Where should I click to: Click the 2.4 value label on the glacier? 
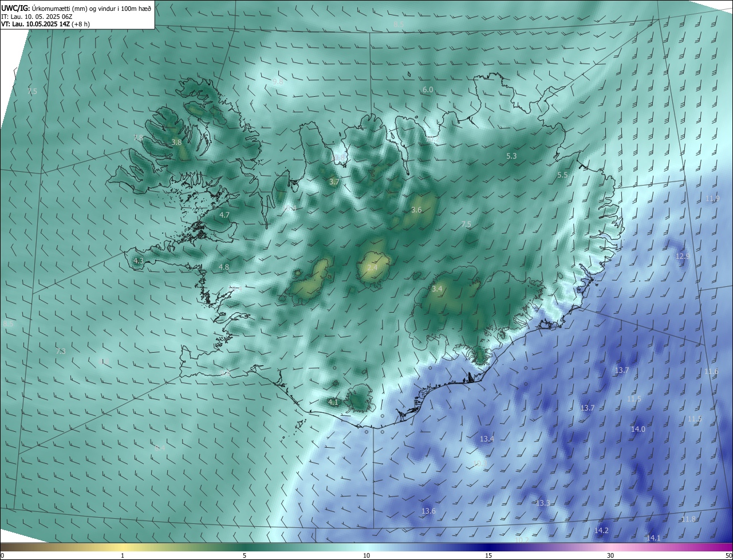[x=372, y=268]
